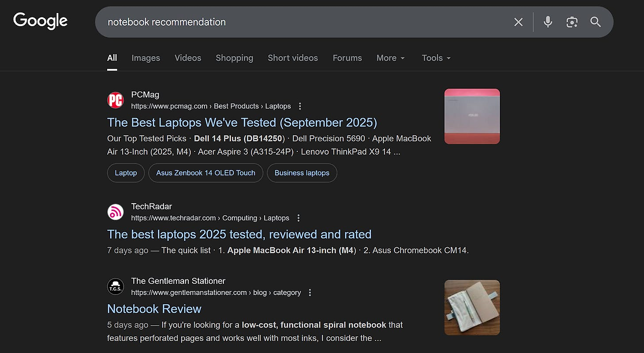Open The Best Laptops We've Tested link
The image size is (644, 353).
pyautogui.click(x=242, y=123)
